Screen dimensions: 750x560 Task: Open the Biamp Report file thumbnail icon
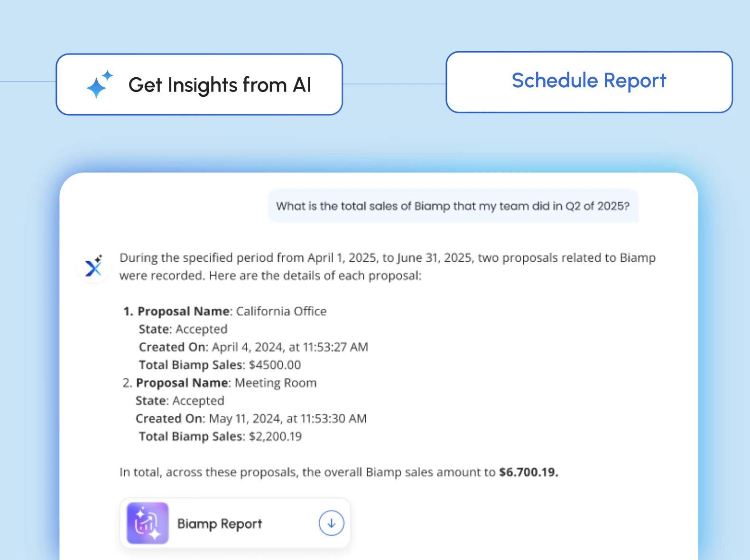point(148,523)
